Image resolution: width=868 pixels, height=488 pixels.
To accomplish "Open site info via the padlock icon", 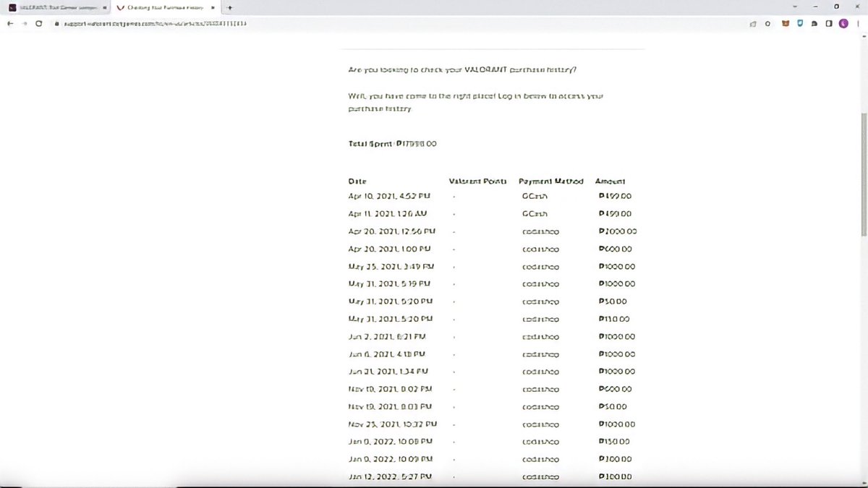I will [57, 23].
